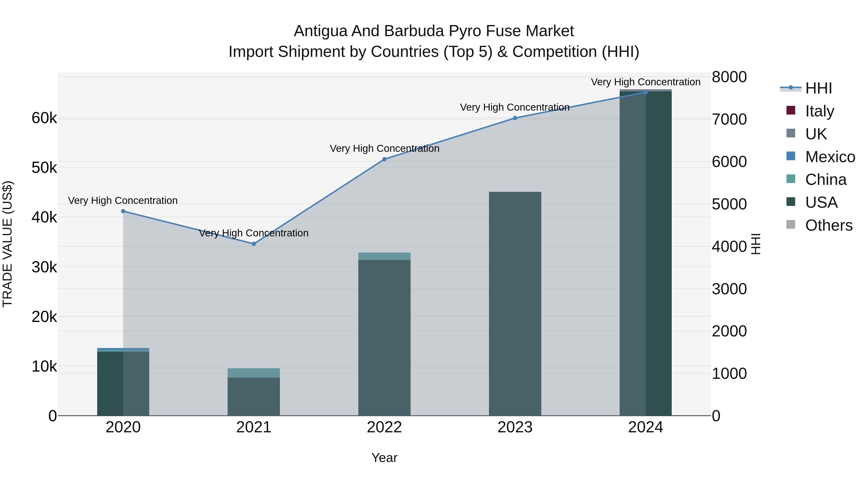The width and height of the screenshot is (868, 488).
Task: Click the 'Year' x-axis title
Action: point(385,458)
